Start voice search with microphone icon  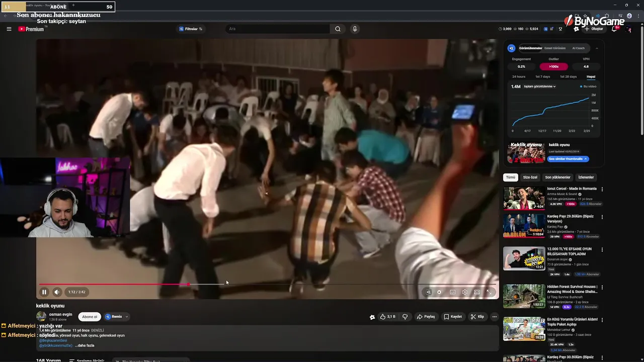(355, 29)
